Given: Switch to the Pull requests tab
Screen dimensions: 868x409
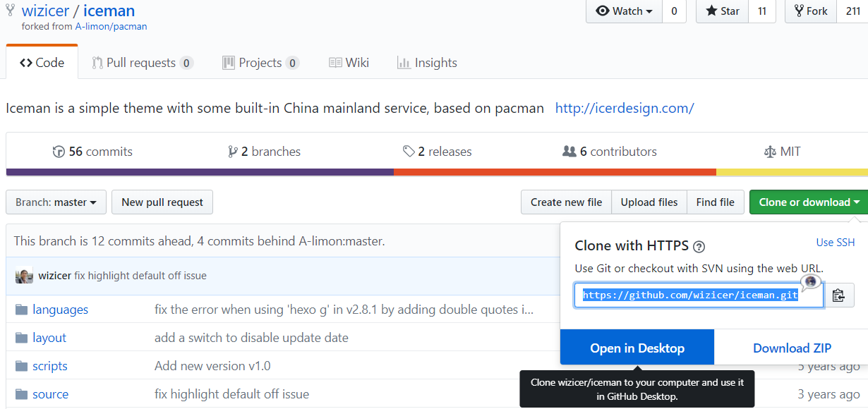Looking at the screenshot, I should tap(142, 63).
